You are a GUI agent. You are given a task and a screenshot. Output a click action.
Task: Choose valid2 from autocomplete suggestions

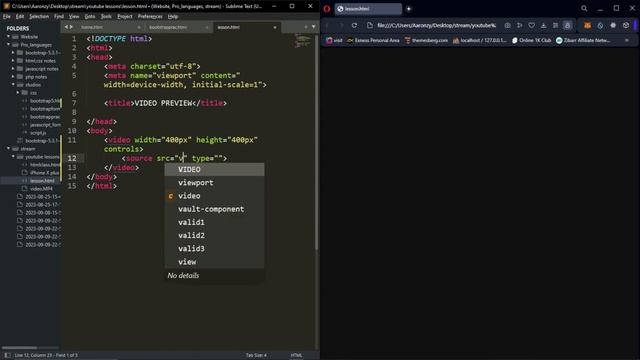coord(214,236)
